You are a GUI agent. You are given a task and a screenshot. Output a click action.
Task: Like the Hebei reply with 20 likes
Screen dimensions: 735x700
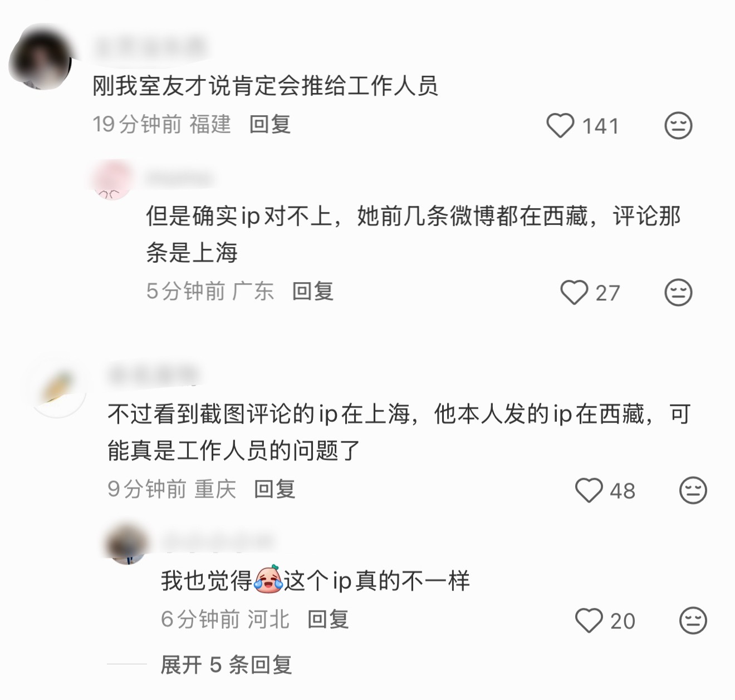point(589,620)
